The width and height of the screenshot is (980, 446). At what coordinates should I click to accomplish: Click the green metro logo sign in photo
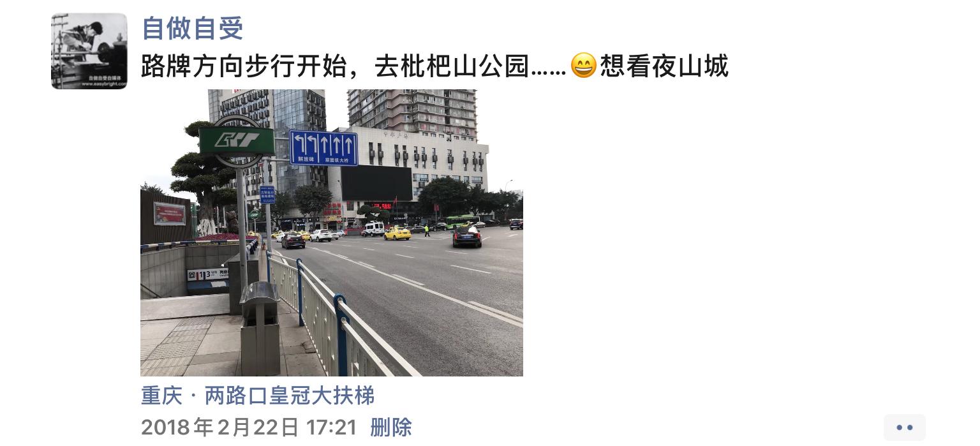(x=237, y=140)
